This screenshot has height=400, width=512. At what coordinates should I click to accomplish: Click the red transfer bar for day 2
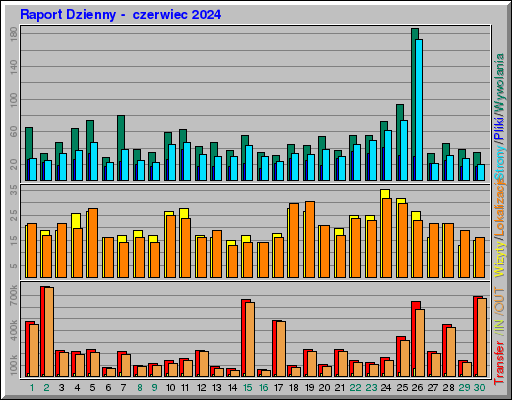[42, 331]
